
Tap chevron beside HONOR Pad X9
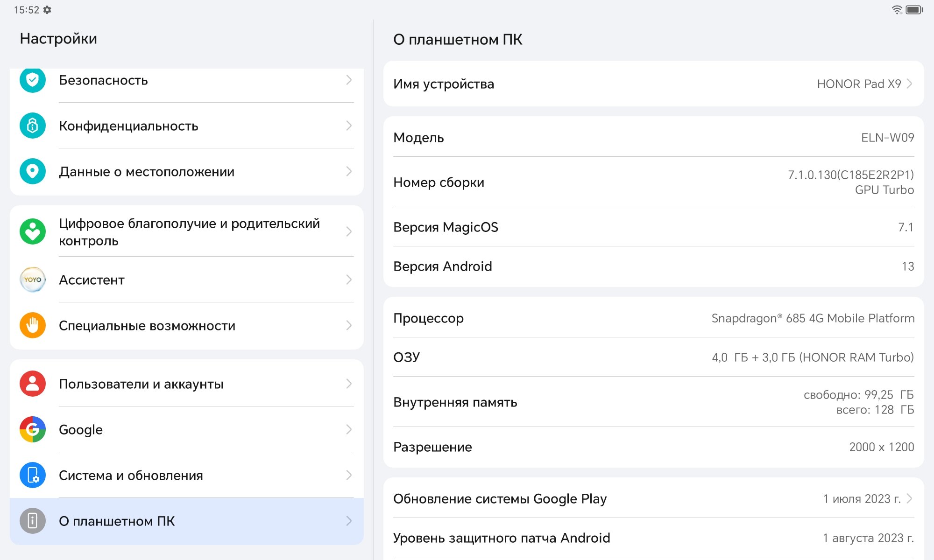tap(909, 84)
